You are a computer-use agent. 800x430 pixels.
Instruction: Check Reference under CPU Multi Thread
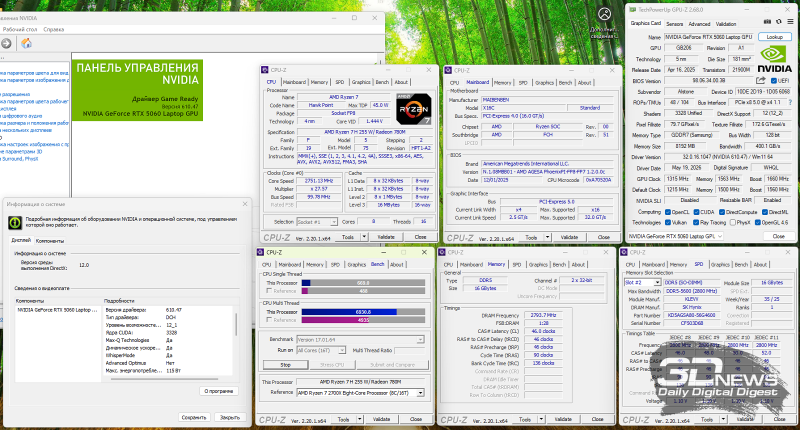pos(269,320)
